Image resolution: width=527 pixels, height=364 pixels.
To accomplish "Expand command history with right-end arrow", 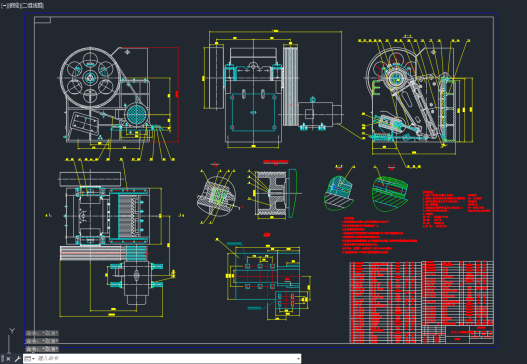I will click(x=298, y=359).
